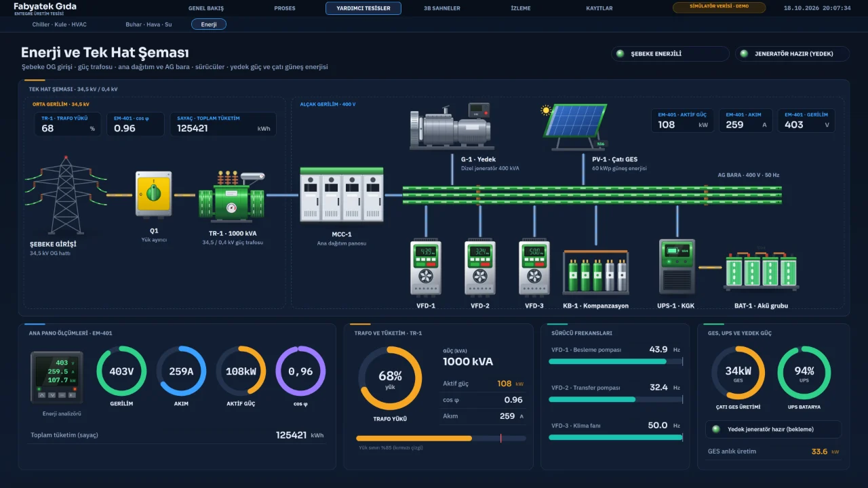Click the UPS-1 KGK unit icon
Screen dimensions: 868x488
[677, 266]
